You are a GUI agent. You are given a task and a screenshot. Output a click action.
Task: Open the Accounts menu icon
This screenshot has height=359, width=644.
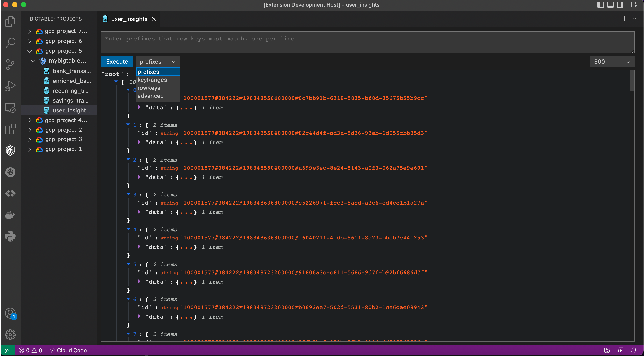tap(10, 313)
